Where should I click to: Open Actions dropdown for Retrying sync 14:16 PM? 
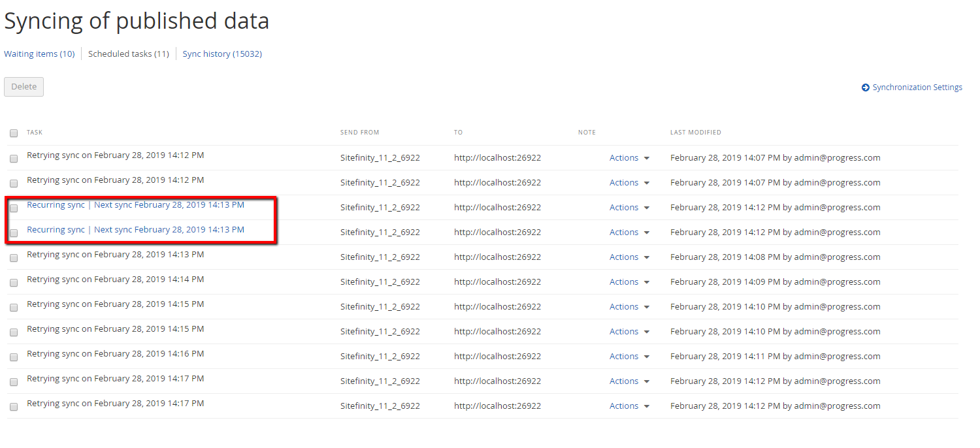629,357
